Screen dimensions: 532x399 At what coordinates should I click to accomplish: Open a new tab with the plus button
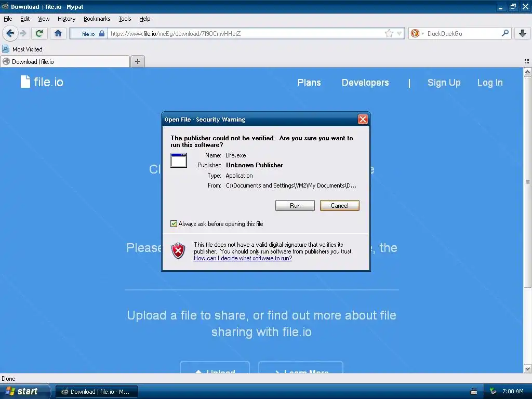pyautogui.click(x=137, y=61)
